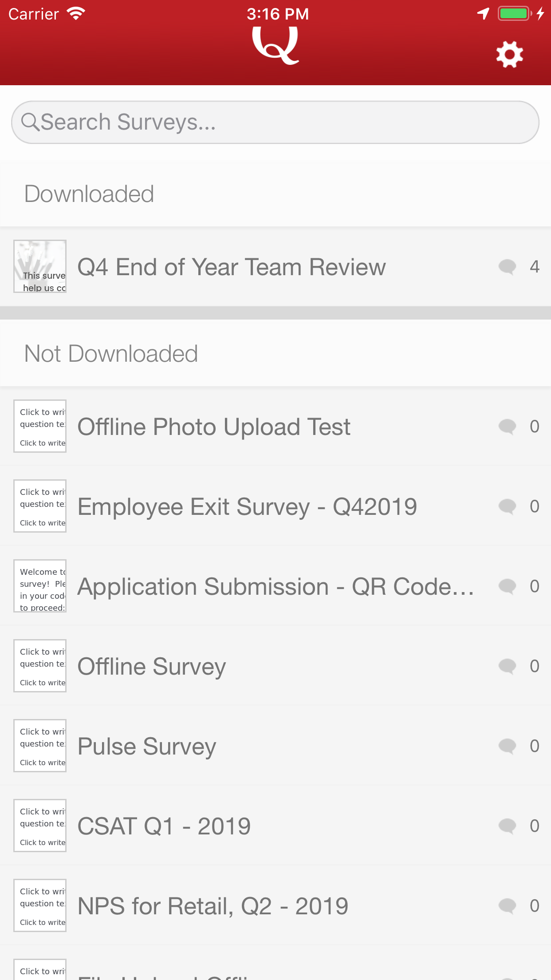
Task: Tap response bubble icon for NPS for Retail
Action: [x=507, y=906]
